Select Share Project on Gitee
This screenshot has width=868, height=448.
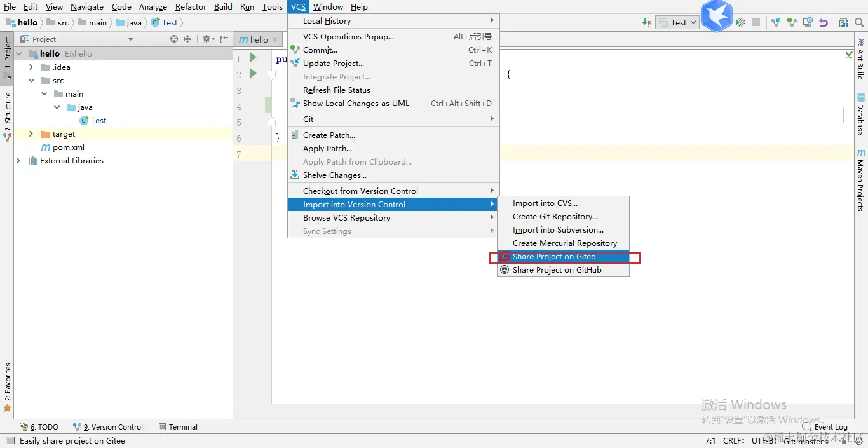coord(563,257)
